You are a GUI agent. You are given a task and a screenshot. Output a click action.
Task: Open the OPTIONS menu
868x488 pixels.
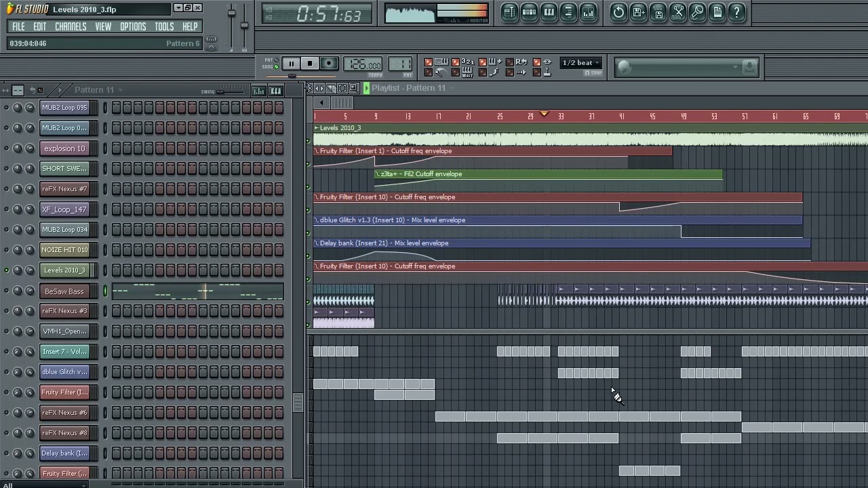133,26
